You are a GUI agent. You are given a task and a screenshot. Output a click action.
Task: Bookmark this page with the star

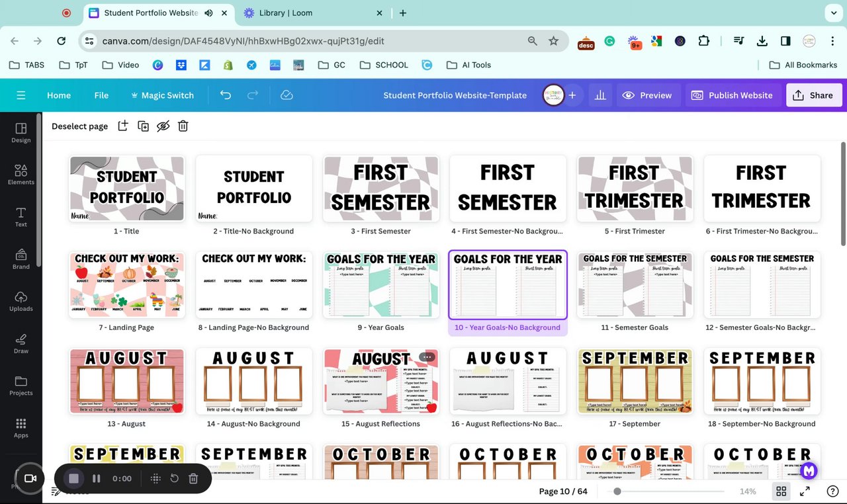(554, 41)
